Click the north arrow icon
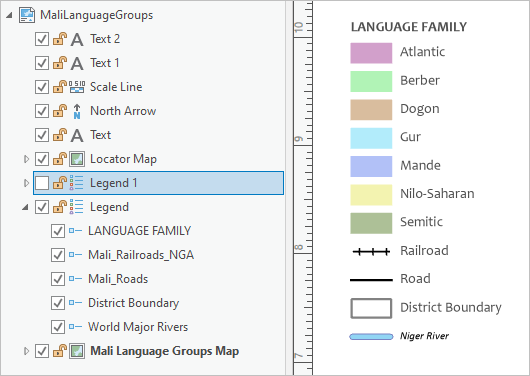 click(77, 111)
